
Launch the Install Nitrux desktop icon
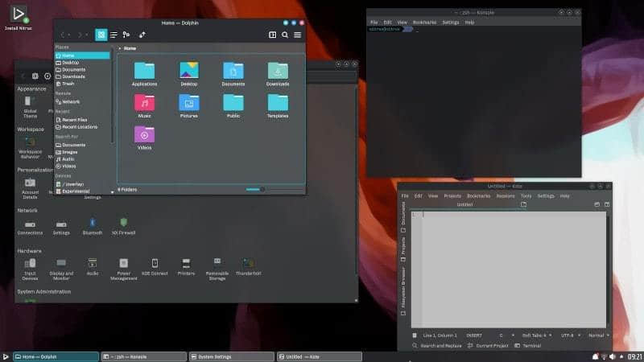[15, 13]
